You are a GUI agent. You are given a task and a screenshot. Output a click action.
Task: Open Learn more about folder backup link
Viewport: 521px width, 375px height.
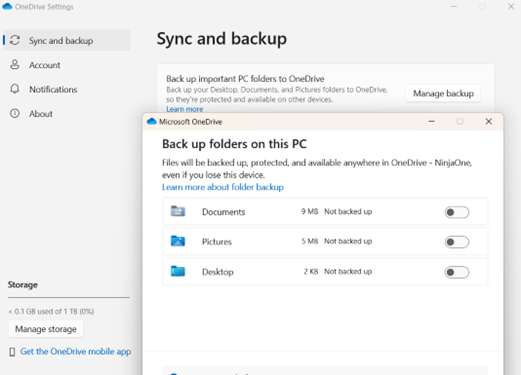point(223,187)
